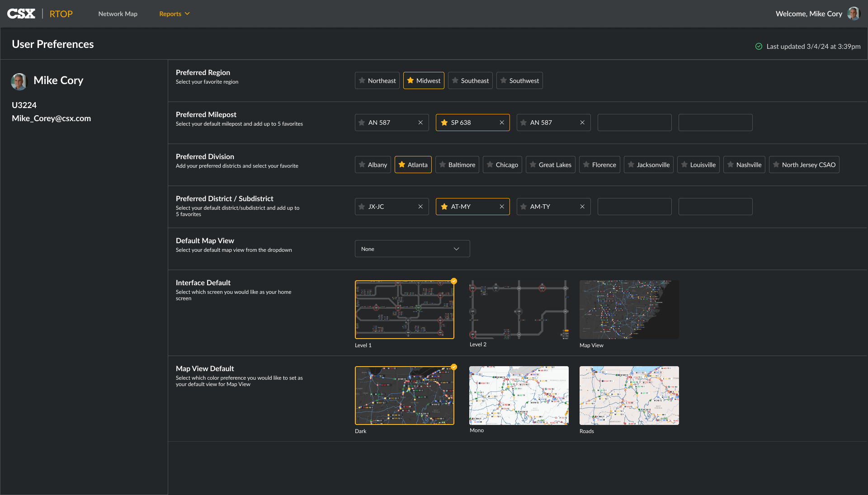The image size is (868, 495).
Task: Toggle Southwest preferred region
Action: (519, 80)
